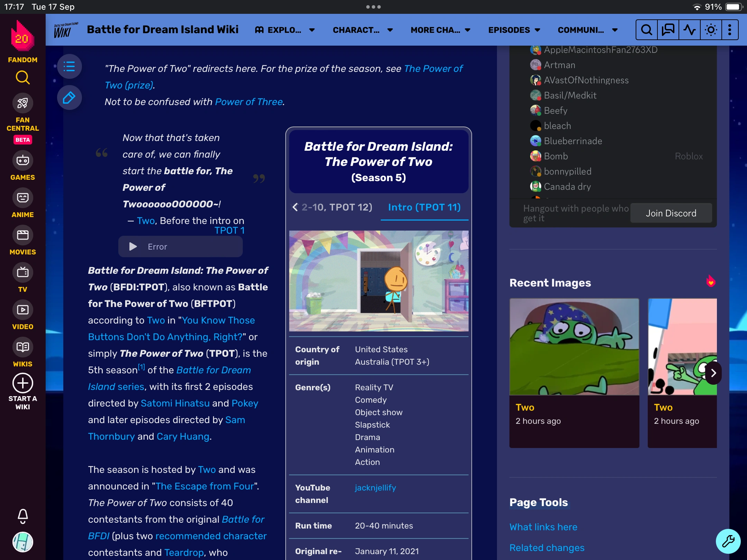This screenshot has height=560, width=747.
Task: Toggle light/dark theme sun icon
Action: pos(711,30)
